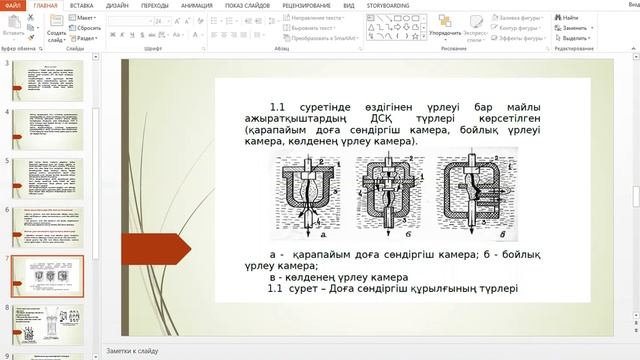The image size is (640, 360).
Task: Open Выровнять текст dropdown
Action: [x=309, y=28]
